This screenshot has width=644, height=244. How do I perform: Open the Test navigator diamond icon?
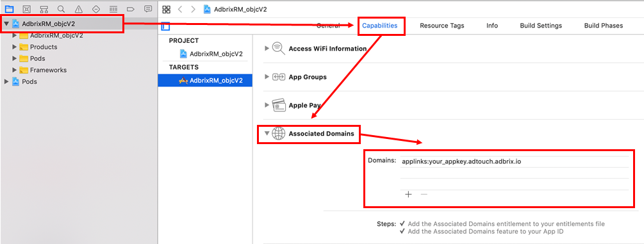pos(96,8)
